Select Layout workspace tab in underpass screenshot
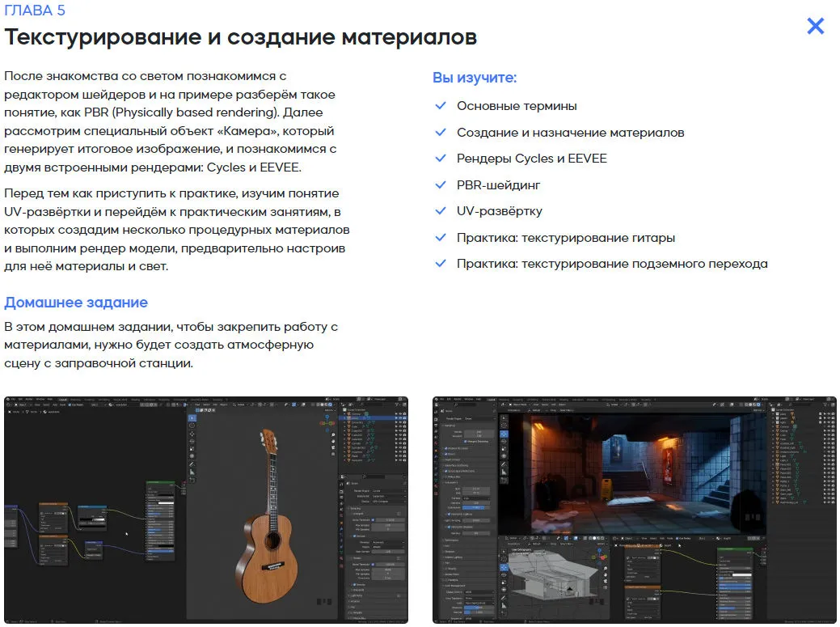The image size is (840, 627). 492,400
